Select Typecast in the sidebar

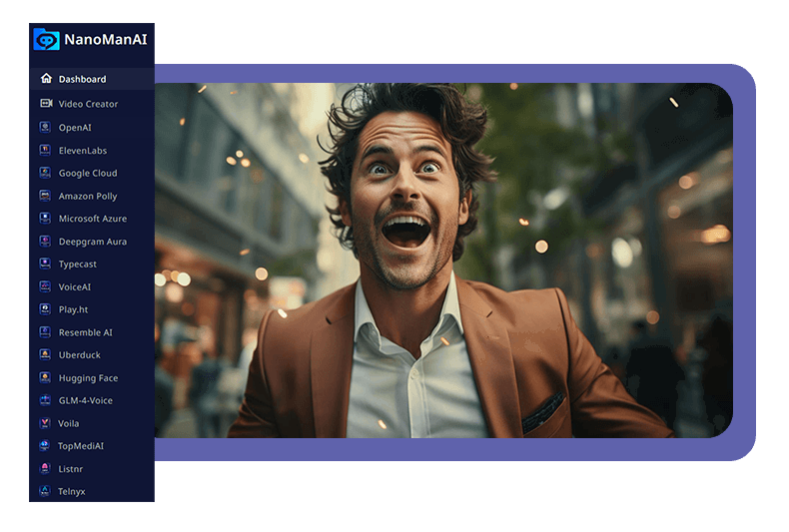click(77, 265)
